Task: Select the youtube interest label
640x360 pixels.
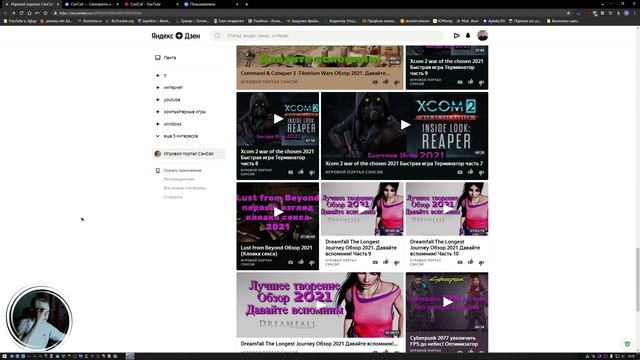Action: click(x=172, y=100)
